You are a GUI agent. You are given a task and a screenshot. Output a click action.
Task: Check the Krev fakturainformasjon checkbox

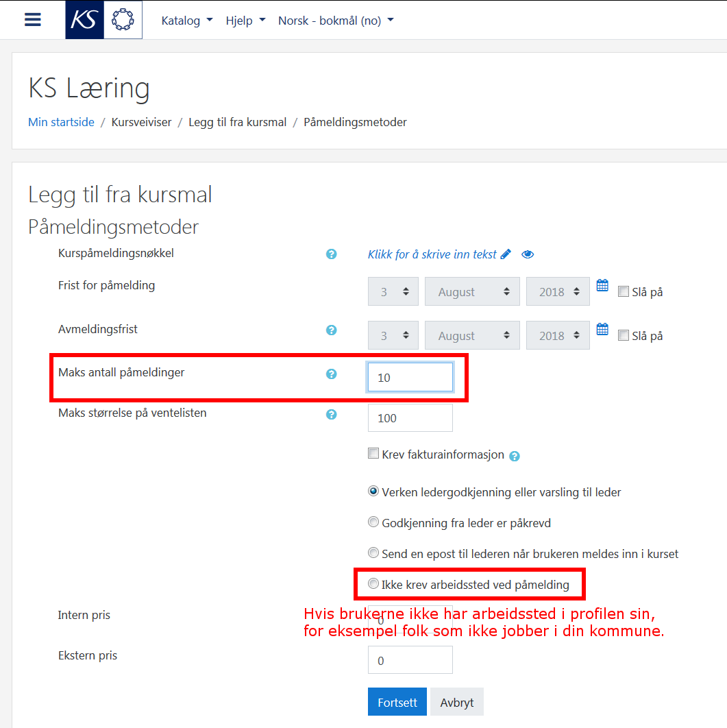point(373,453)
